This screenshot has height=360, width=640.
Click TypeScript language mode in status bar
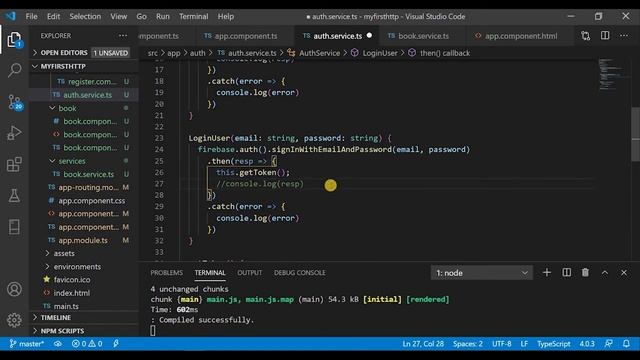pos(553,344)
